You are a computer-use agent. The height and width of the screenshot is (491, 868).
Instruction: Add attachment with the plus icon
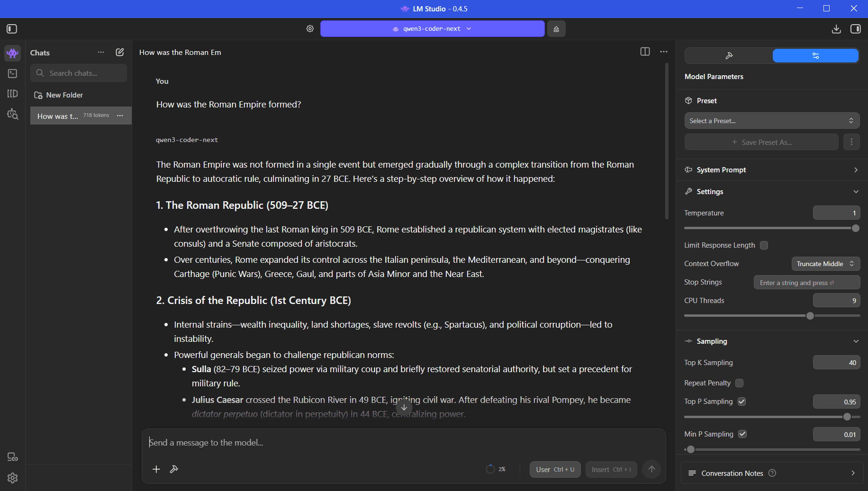tap(156, 469)
